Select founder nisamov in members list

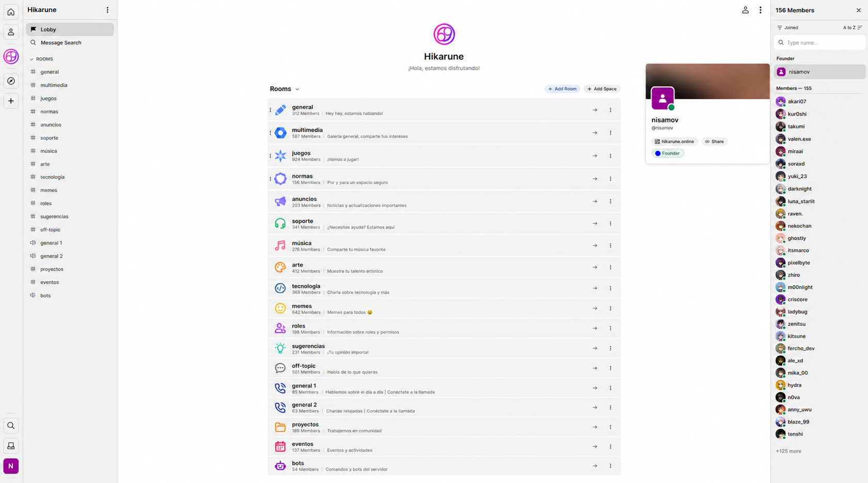819,72
